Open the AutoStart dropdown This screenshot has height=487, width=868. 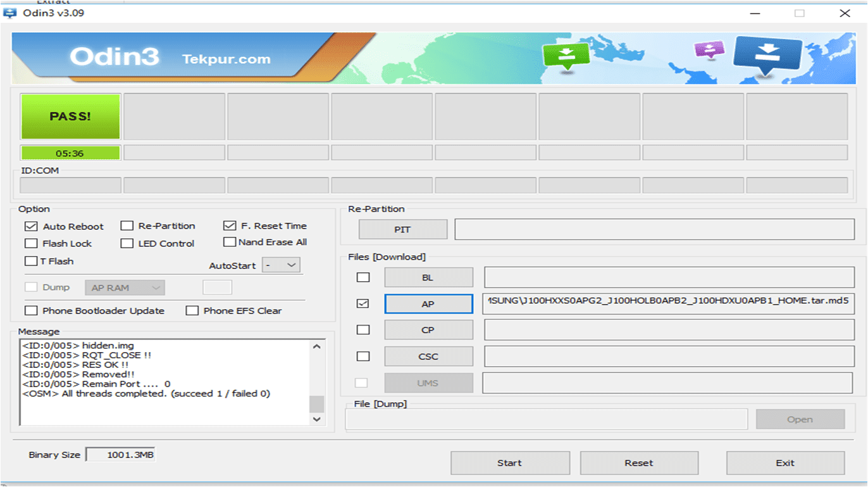[x=282, y=265]
